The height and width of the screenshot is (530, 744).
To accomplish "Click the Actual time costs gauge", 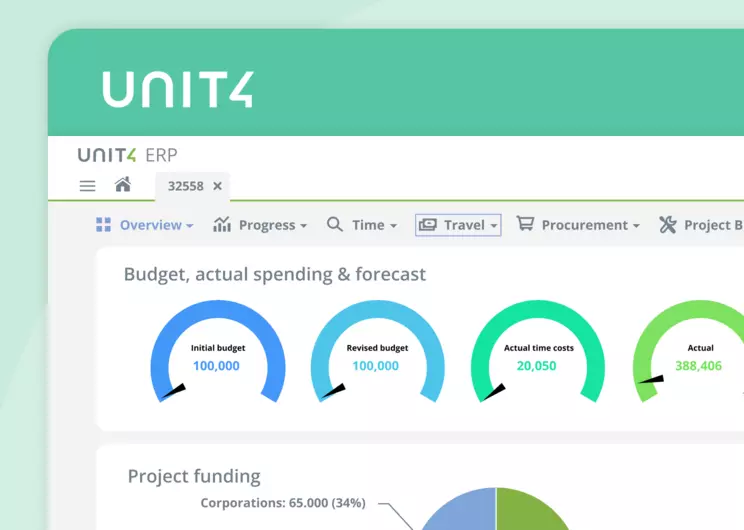I will (538, 351).
